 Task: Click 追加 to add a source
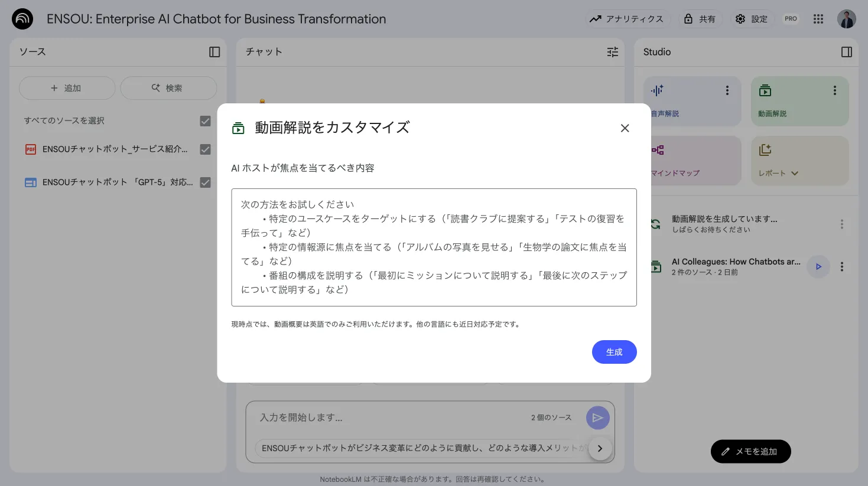coord(67,88)
